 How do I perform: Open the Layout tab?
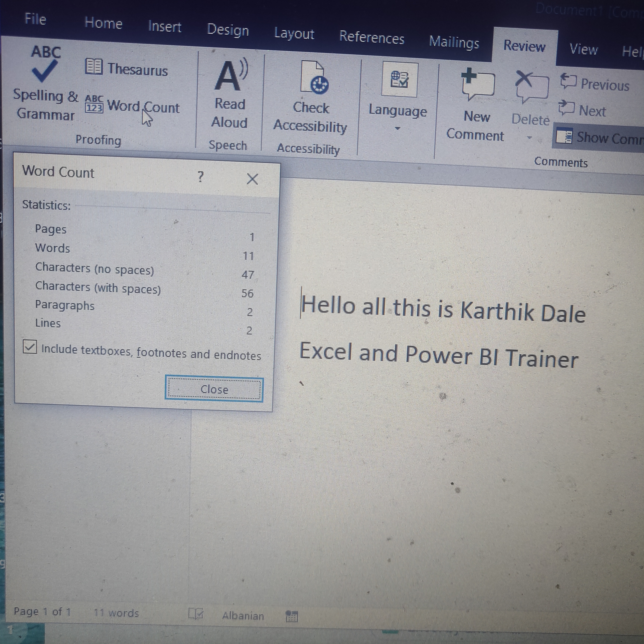coord(294,34)
